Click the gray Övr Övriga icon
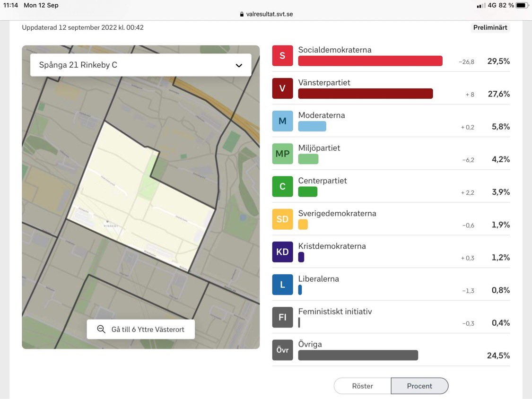Viewport: 532px width, 399px height. pos(282,350)
